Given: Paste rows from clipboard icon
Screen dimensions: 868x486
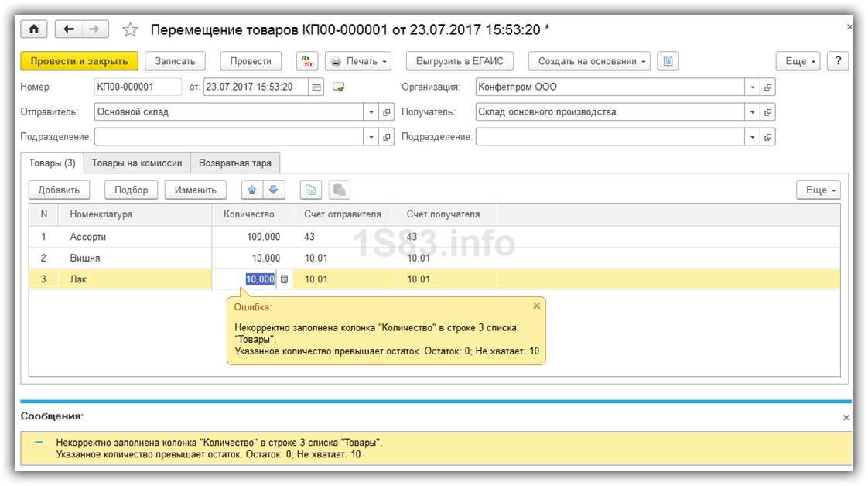Looking at the screenshot, I should point(340,190).
